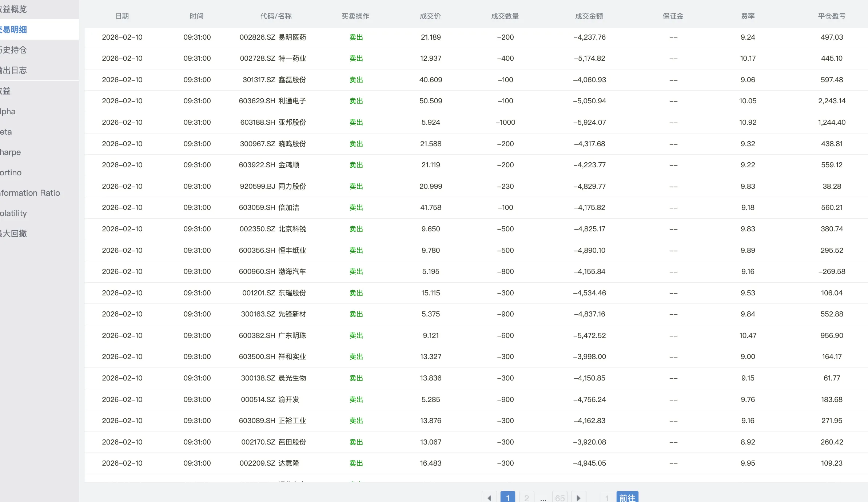Select page 1 in pagination
Image resolution: width=868 pixels, height=502 pixels.
pos(507,497)
